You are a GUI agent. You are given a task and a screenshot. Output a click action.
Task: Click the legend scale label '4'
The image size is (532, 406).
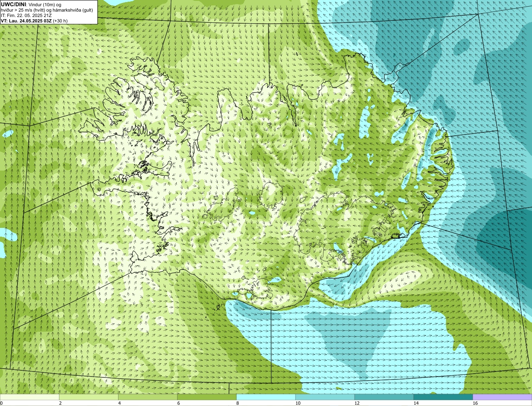point(119,403)
